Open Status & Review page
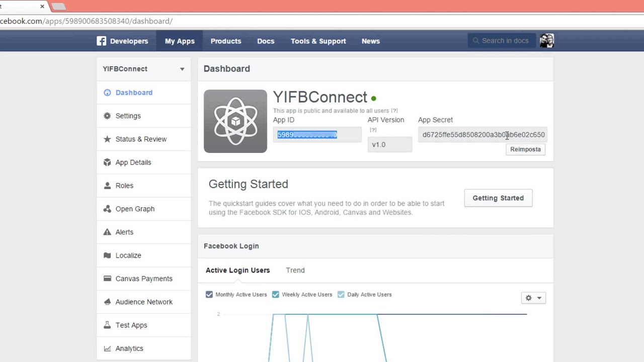 (x=144, y=139)
